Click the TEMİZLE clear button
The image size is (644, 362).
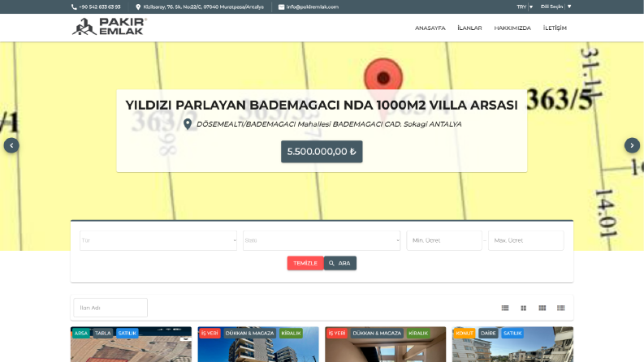pos(305,263)
